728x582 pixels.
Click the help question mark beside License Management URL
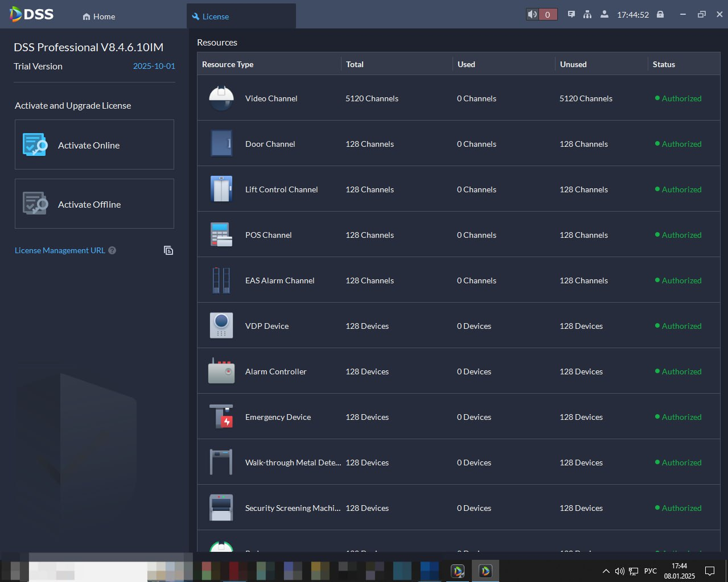tap(112, 250)
